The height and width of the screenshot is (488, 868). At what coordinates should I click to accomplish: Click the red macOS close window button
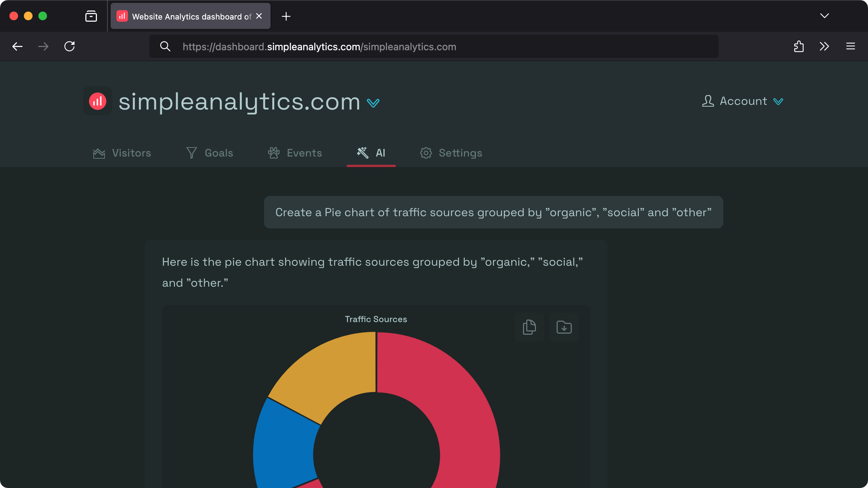click(14, 16)
